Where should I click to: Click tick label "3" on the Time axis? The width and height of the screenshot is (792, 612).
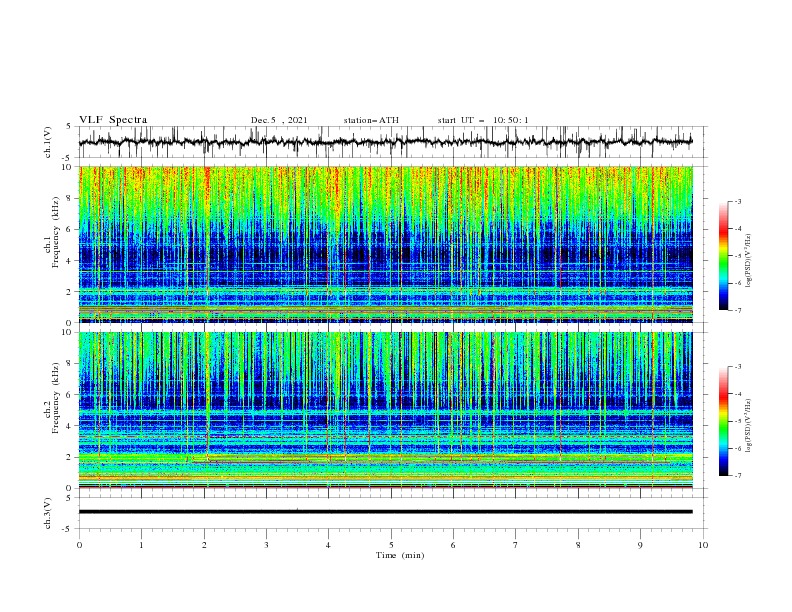(266, 545)
